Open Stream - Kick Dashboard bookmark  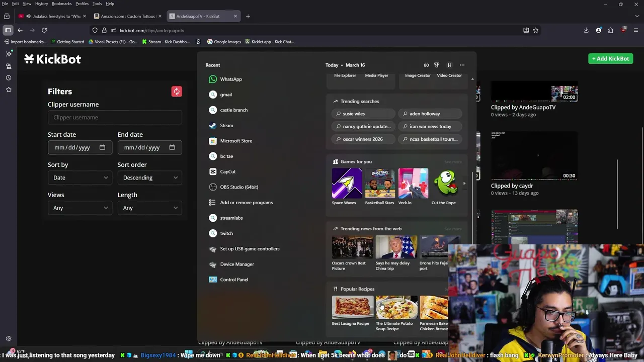click(166, 42)
